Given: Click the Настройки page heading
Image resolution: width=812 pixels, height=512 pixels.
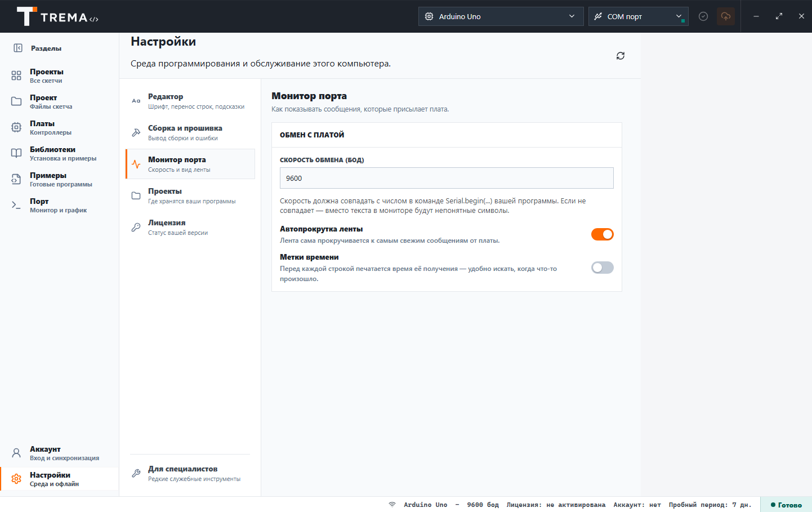Looking at the screenshot, I should point(163,42).
